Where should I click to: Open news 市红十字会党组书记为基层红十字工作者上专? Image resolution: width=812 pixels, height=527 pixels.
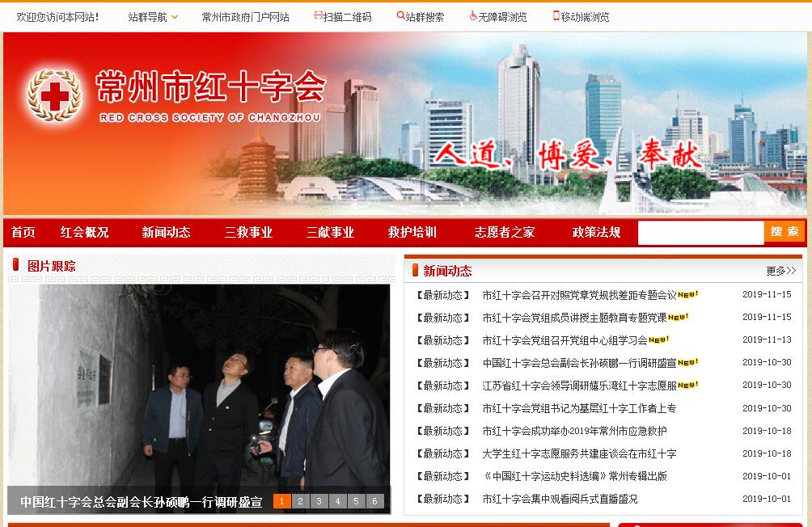(x=579, y=408)
